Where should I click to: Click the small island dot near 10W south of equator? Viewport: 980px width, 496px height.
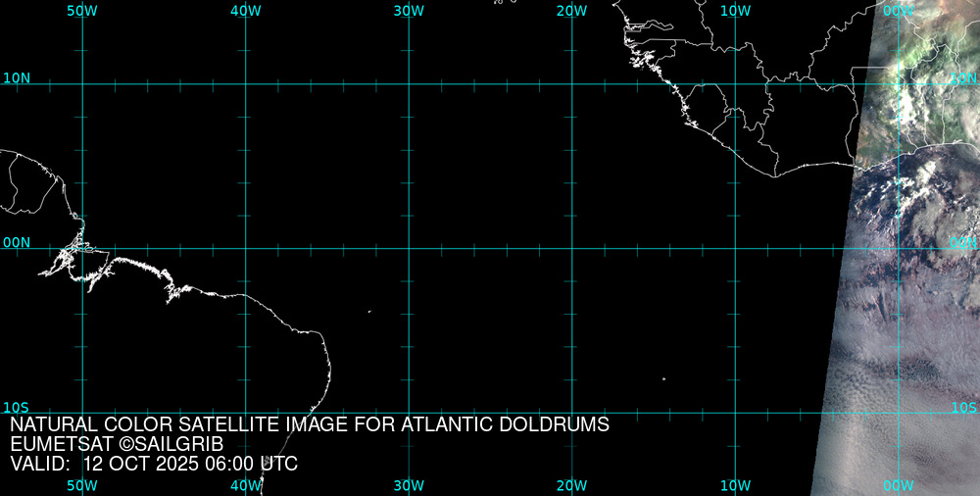click(663, 379)
